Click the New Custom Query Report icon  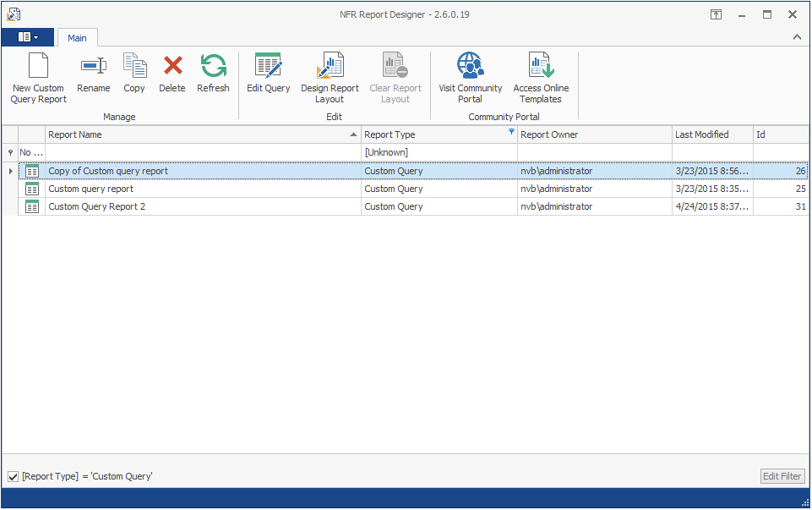(38, 66)
